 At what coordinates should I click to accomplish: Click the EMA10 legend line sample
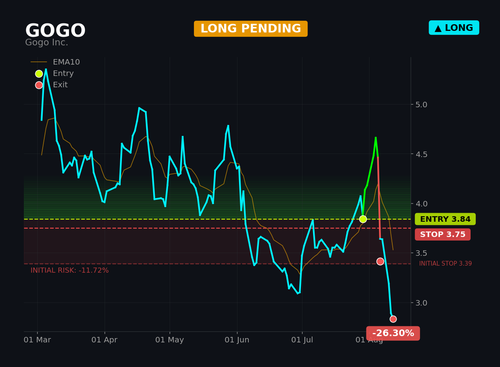pos(39,62)
